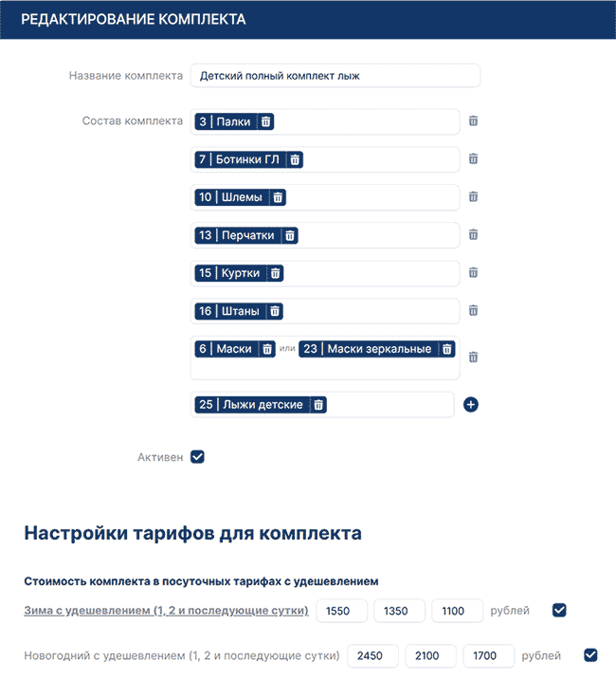Uncheck the Активен checkbox
This screenshot has width=616, height=679.
(x=197, y=457)
